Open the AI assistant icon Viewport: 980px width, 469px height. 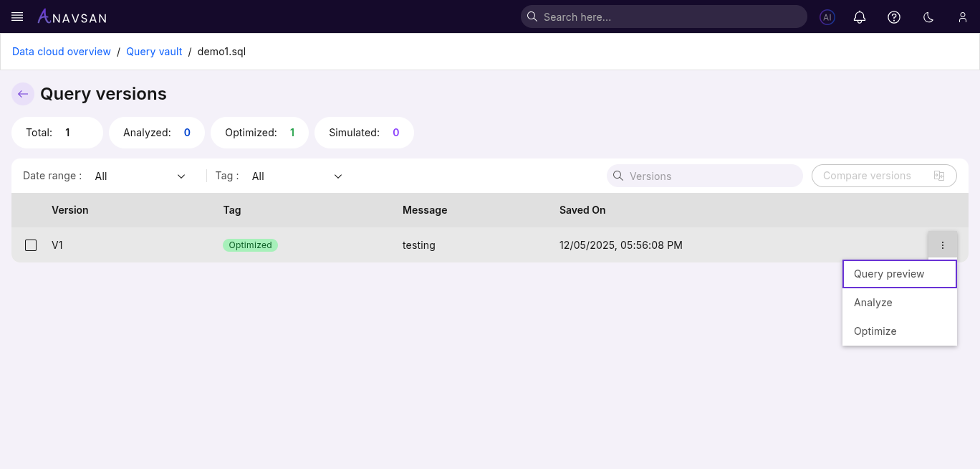click(827, 16)
